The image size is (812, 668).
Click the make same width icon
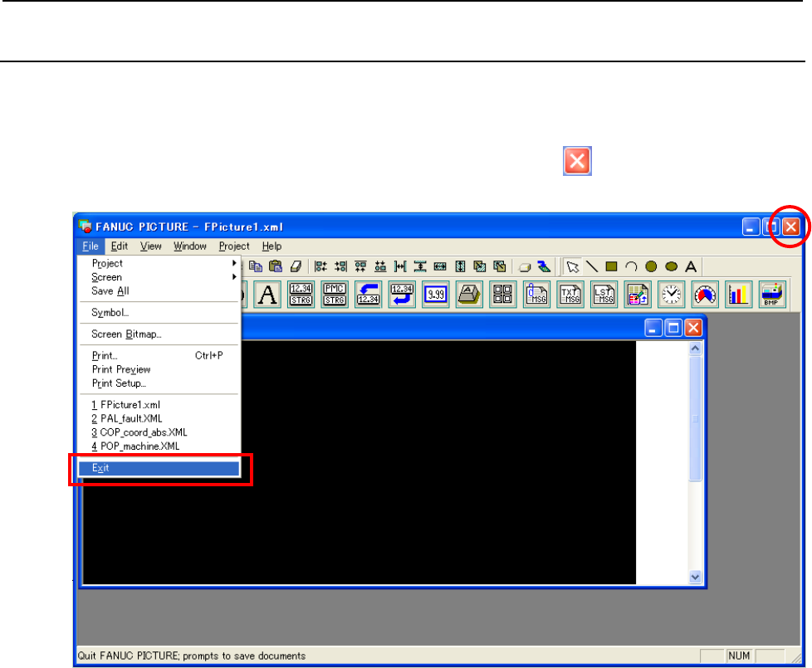[x=440, y=266]
